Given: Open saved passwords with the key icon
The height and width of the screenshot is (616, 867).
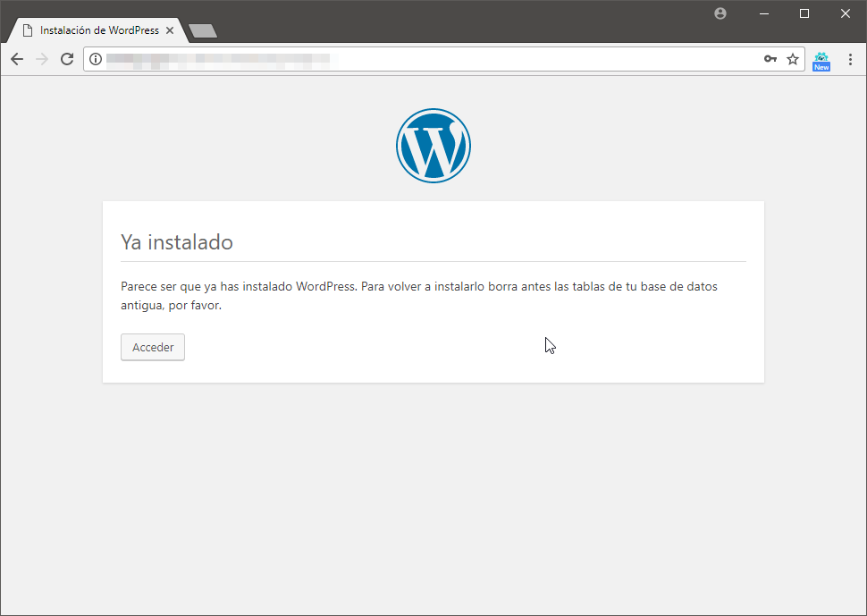Looking at the screenshot, I should [x=770, y=59].
